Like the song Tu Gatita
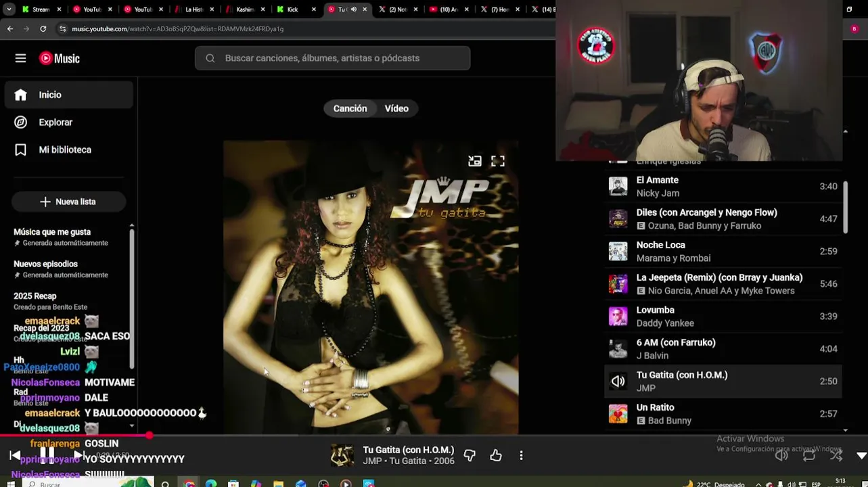This screenshot has width=868, height=487. pos(496,455)
